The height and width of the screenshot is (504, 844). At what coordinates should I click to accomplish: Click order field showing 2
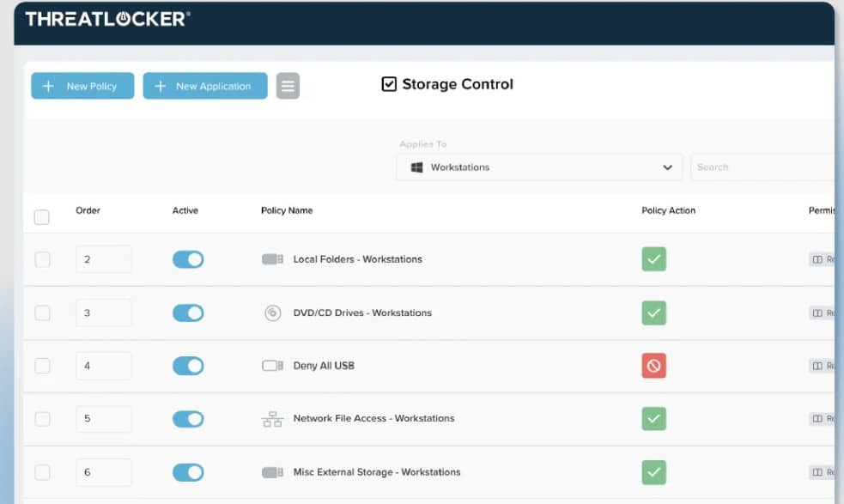coord(103,259)
